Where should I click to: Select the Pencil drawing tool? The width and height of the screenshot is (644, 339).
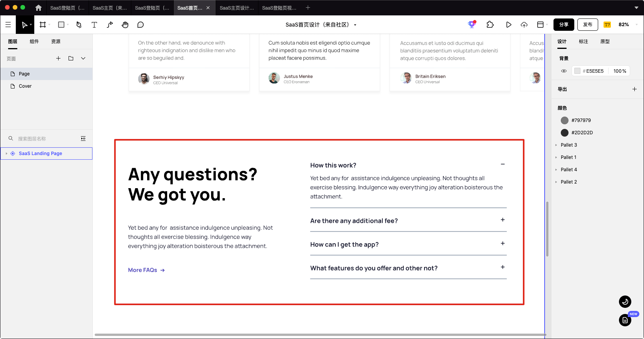point(110,25)
